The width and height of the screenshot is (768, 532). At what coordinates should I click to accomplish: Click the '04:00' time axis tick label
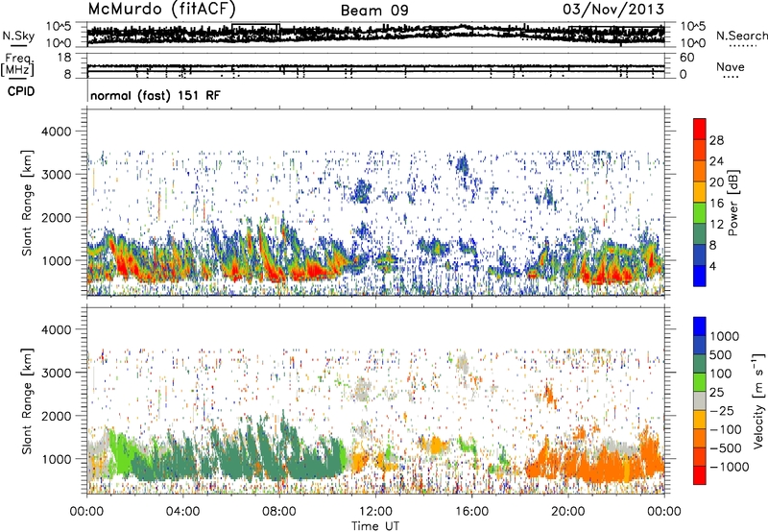(182, 512)
